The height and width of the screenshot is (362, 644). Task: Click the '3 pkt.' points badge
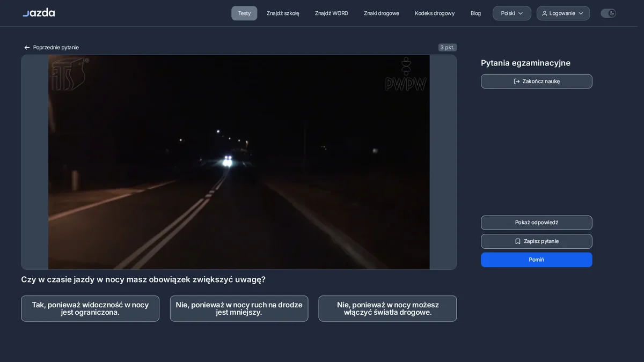447,48
